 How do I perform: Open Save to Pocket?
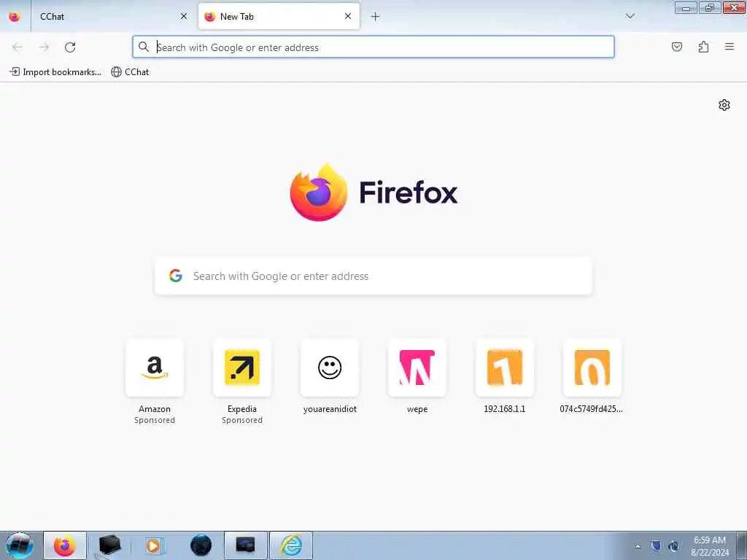[677, 47]
